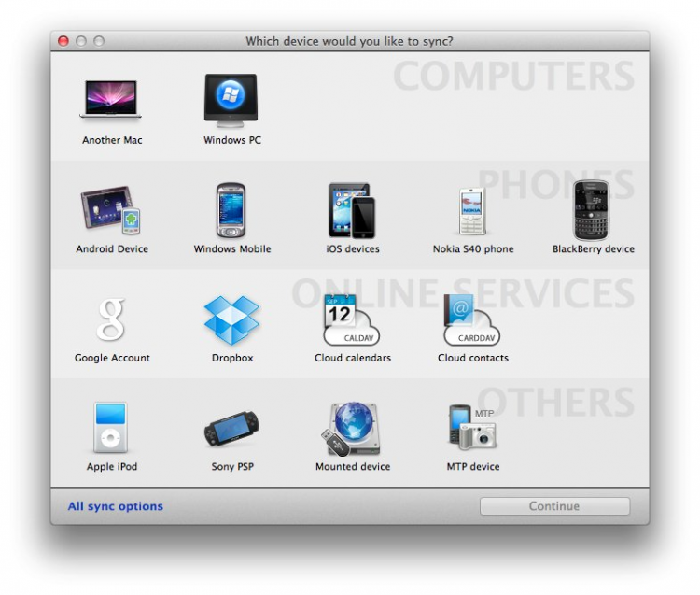
Task: Choose the iOS devices icon
Action: click(x=352, y=211)
